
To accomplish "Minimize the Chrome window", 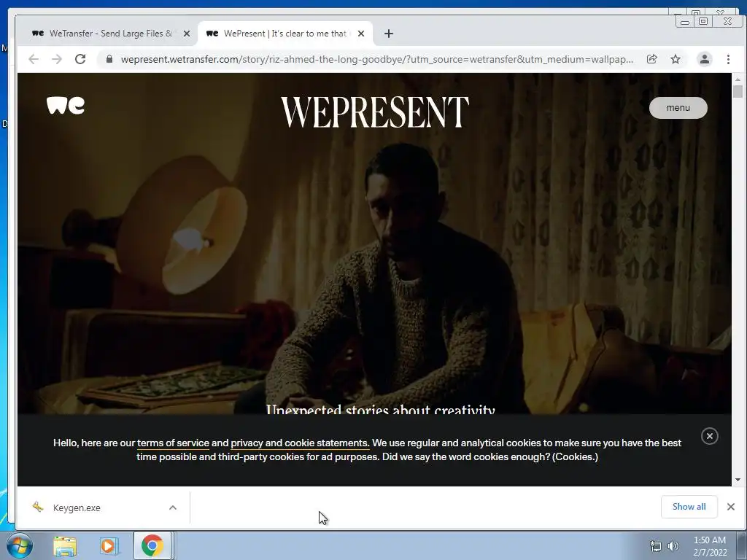I will (x=685, y=22).
